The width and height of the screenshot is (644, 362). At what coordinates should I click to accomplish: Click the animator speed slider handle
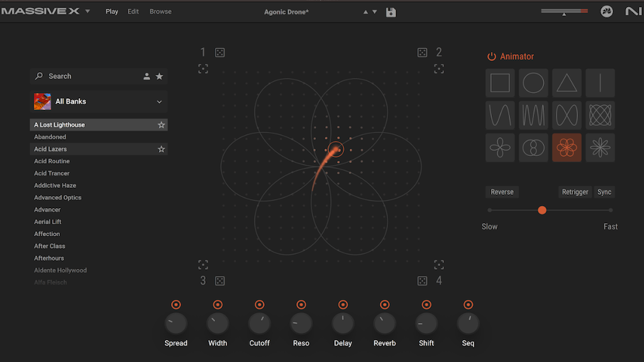coord(542,211)
